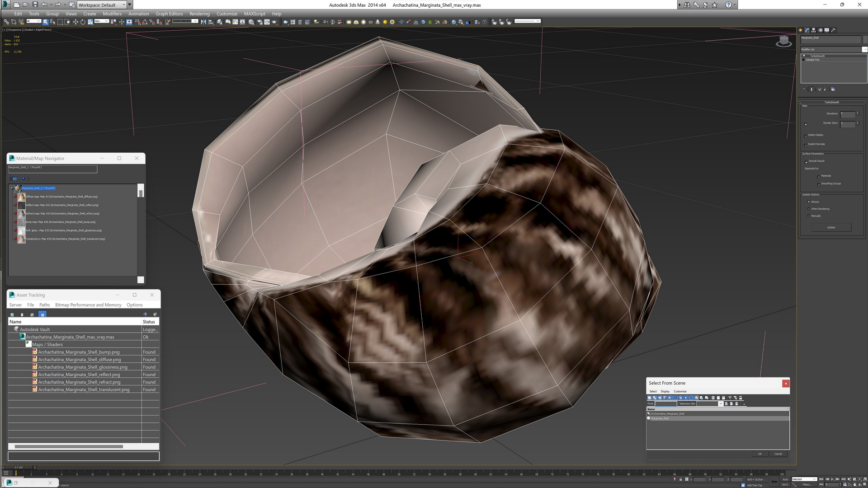This screenshot has width=868, height=488.
Task: Redo the action with the redo arrow
Action: 57,5
